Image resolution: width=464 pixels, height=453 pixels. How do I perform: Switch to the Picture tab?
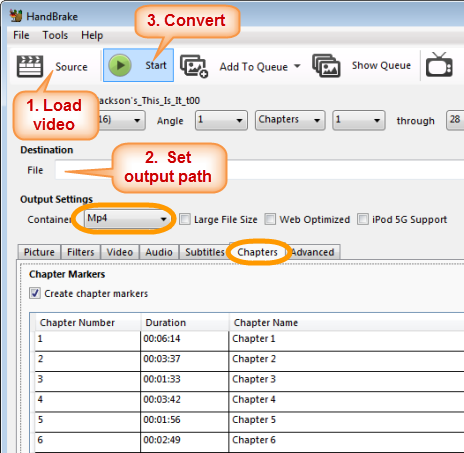pyautogui.click(x=39, y=252)
